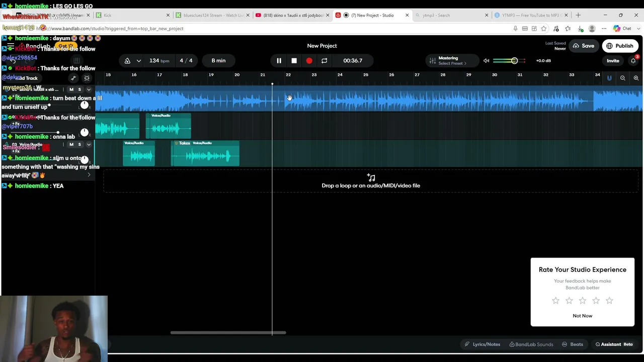Viewport: 644px width, 362px height.
Task: Click the track 01 pan knob
Action: pyautogui.click(x=84, y=105)
